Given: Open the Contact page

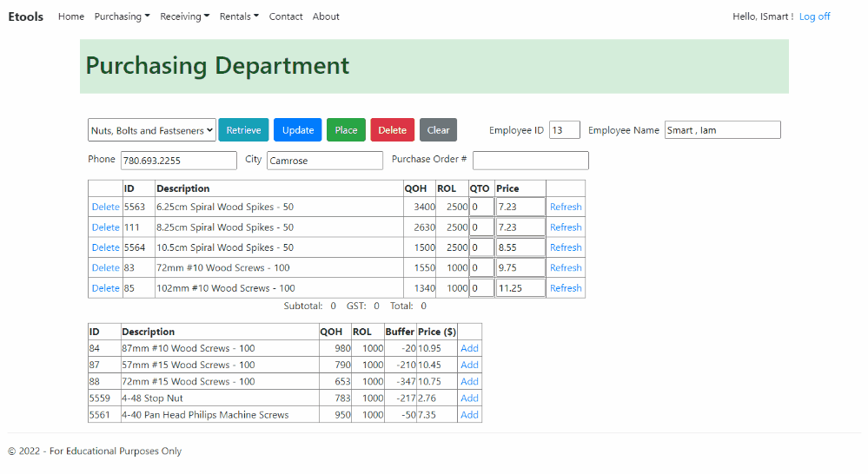Looking at the screenshot, I should (286, 16).
